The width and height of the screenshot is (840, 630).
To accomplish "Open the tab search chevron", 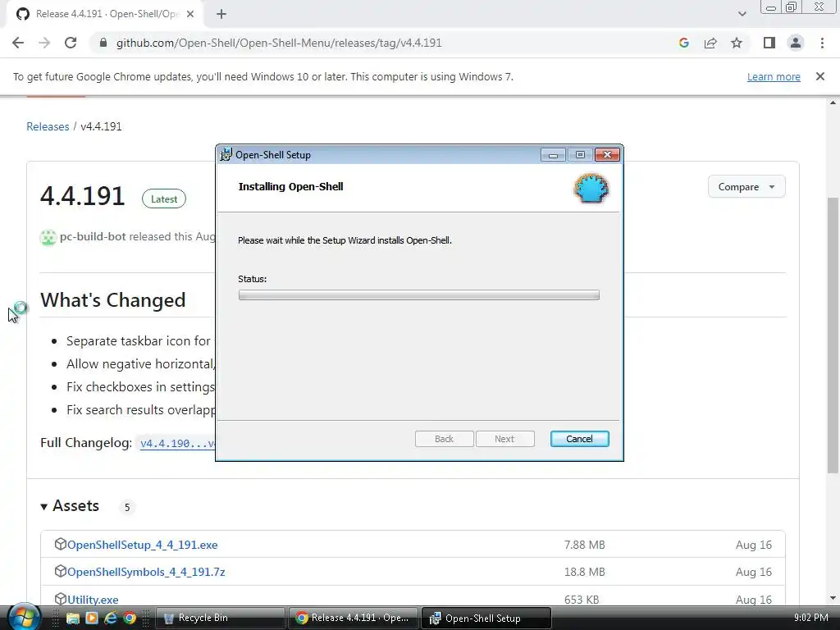I will (x=742, y=14).
